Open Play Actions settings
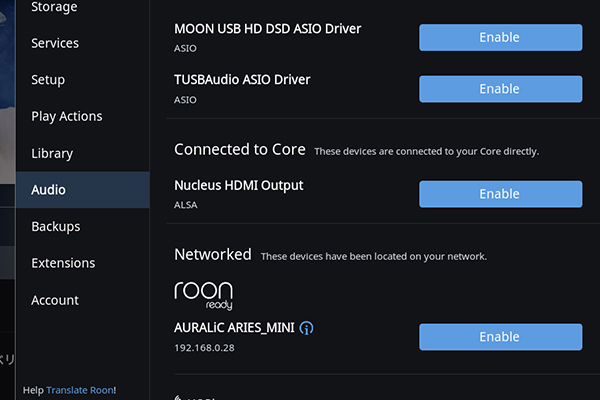Screen dimensions: 600x400 coord(67,116)
